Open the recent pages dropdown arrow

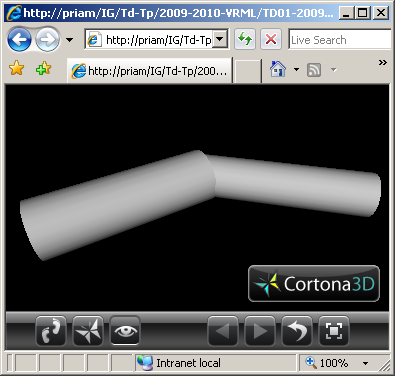69,40
